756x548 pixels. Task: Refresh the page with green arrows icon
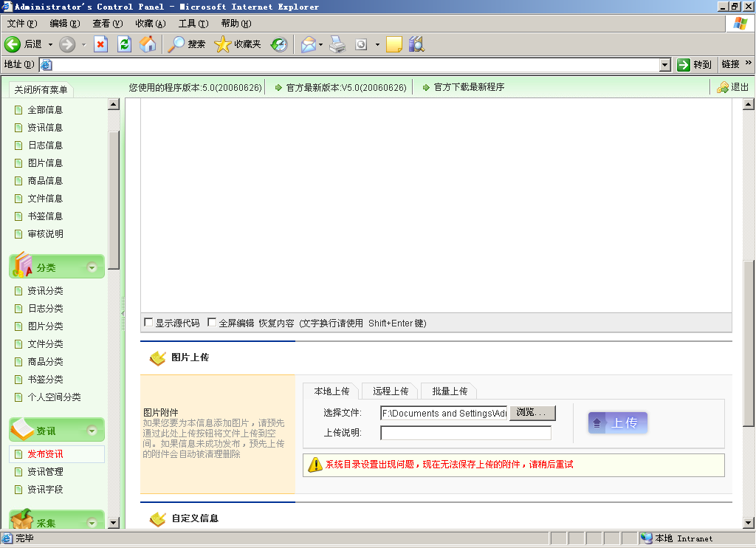click(124, 44)
